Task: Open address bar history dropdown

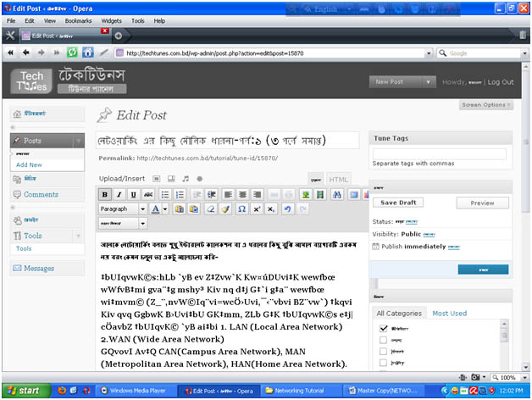Action: (x=429, y=53)
